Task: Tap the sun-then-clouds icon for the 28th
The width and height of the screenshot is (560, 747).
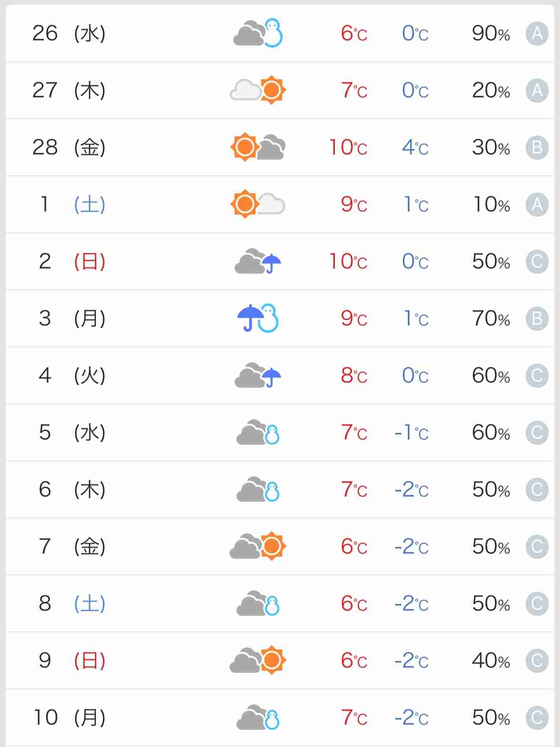Action: [x=258, y=147]
